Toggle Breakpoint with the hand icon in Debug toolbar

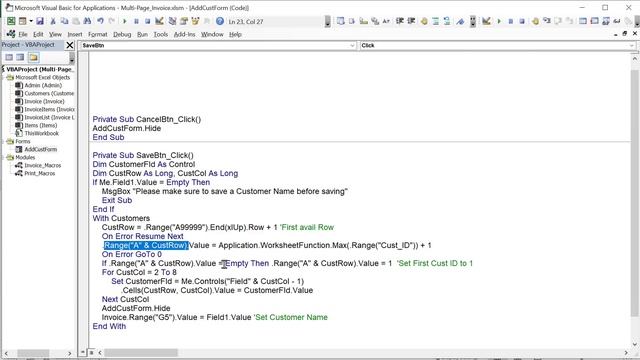pyautogui.click(x=535, y=21)
